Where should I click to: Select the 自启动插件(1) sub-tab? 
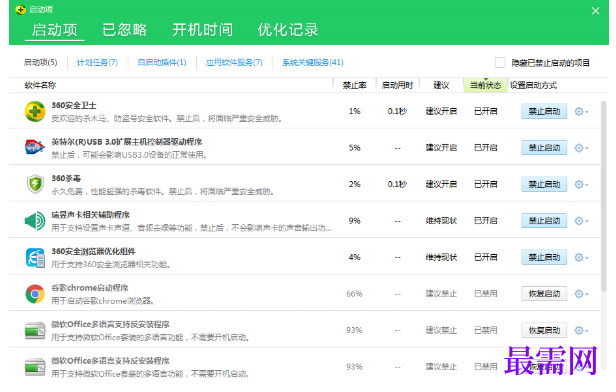162,62
